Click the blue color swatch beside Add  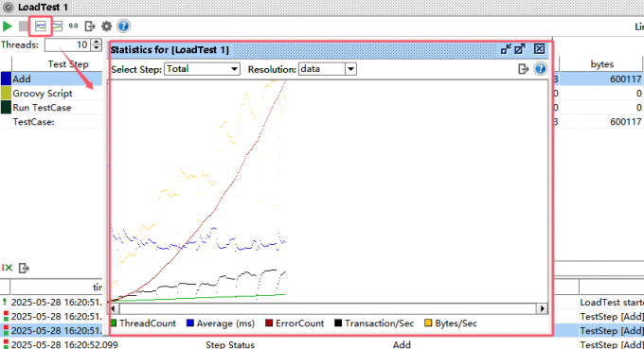click(x=6, y=79)
